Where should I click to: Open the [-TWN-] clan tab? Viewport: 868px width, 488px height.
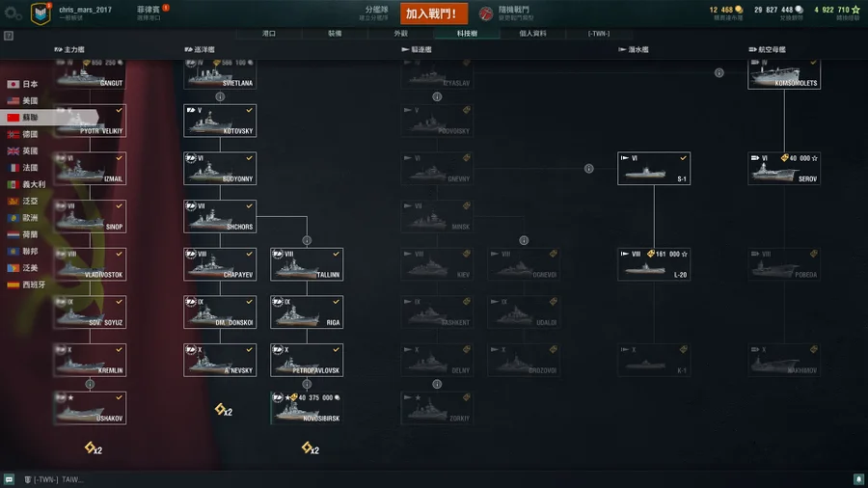click(x=598, y=34)
